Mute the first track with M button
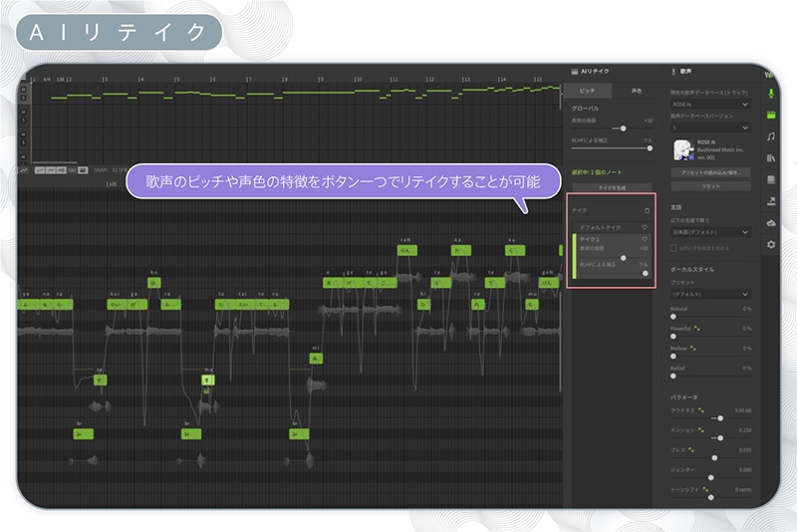The image size is (797, 532). tap(23, 89)
